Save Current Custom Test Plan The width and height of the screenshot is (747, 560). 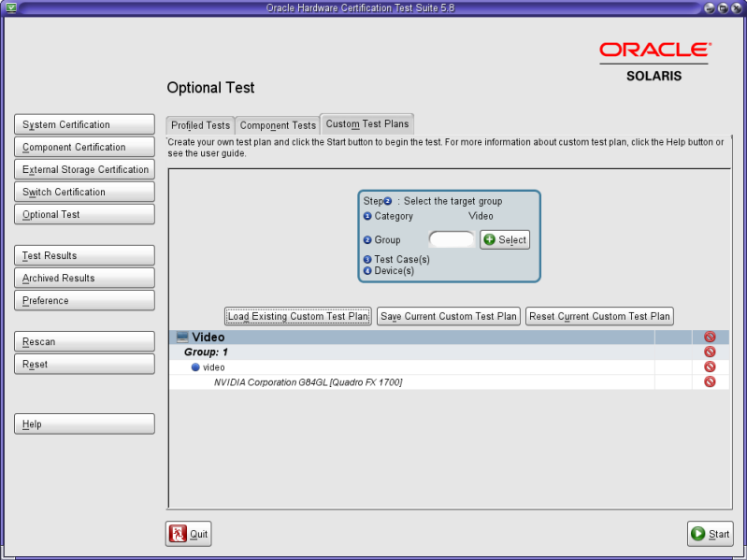[449, 316]
